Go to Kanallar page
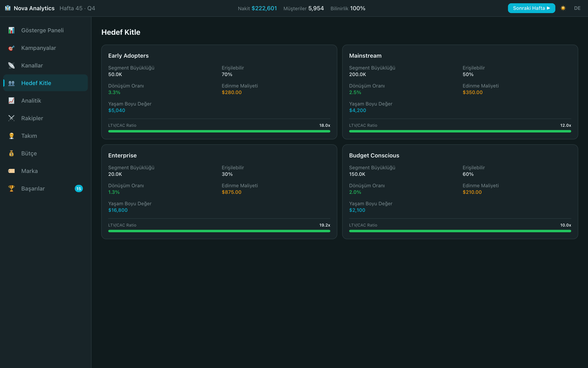 coord(46,65)
